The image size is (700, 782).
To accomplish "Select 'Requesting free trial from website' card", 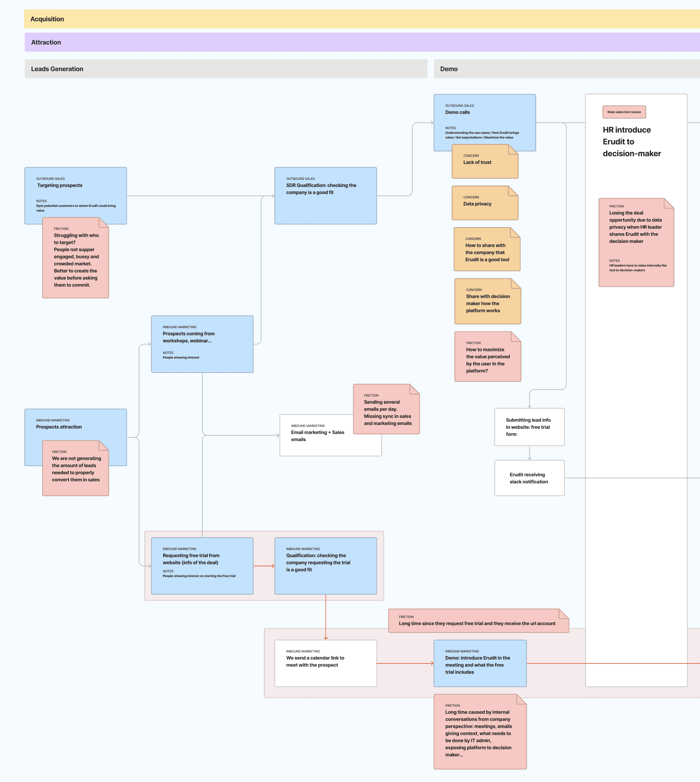I will point(202,566).
